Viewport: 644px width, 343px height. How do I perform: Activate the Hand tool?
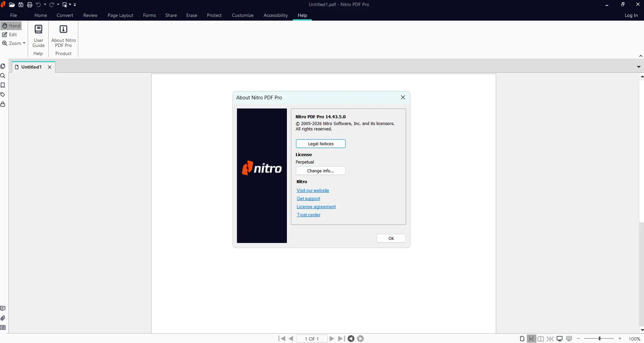11,26
